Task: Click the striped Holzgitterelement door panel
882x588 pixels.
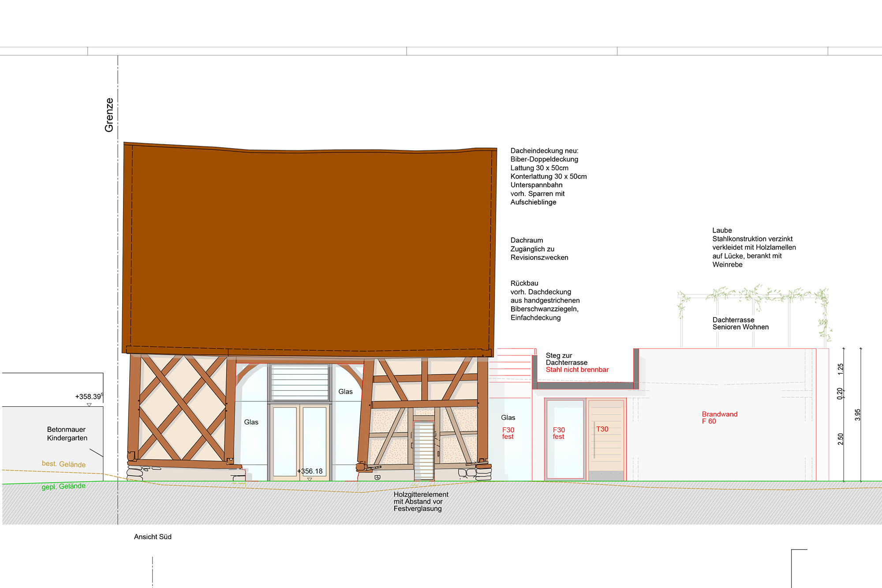Action: pyautogui.click(x=424, y=451)
